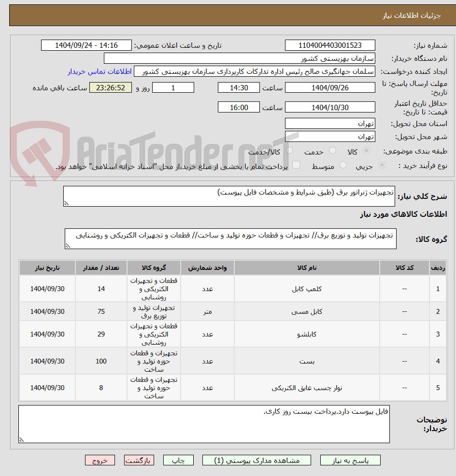Click the خروج button

100,460
